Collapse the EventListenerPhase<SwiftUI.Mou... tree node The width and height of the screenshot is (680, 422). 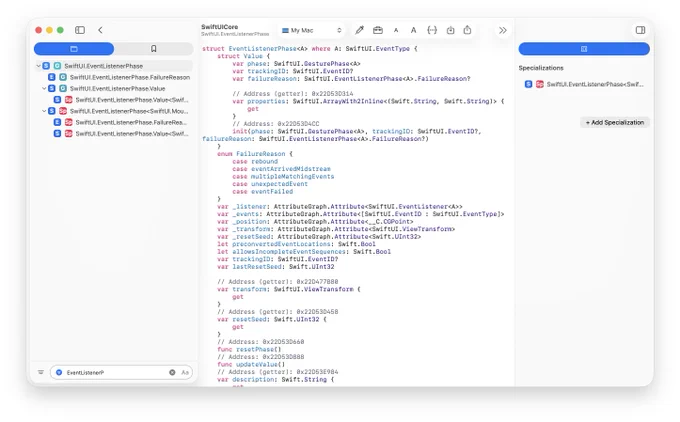[x=44, y=111]
